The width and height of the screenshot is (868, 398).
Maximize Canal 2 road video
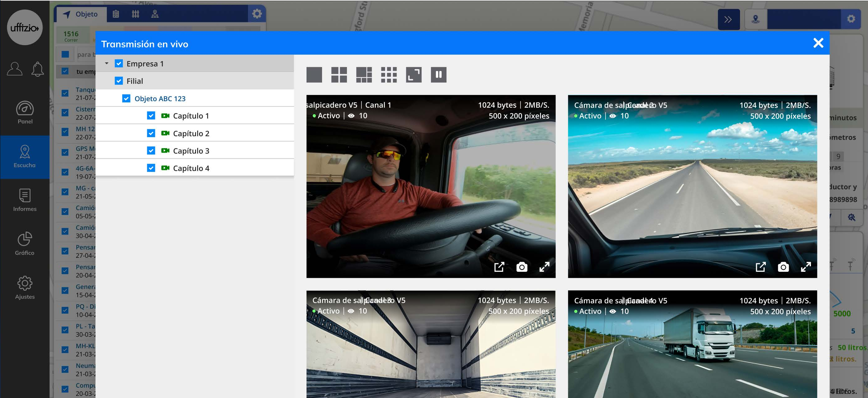click(x=806, y=267)
